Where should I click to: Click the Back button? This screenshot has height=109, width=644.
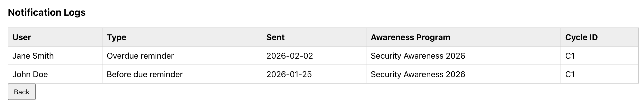coord(22,92)
